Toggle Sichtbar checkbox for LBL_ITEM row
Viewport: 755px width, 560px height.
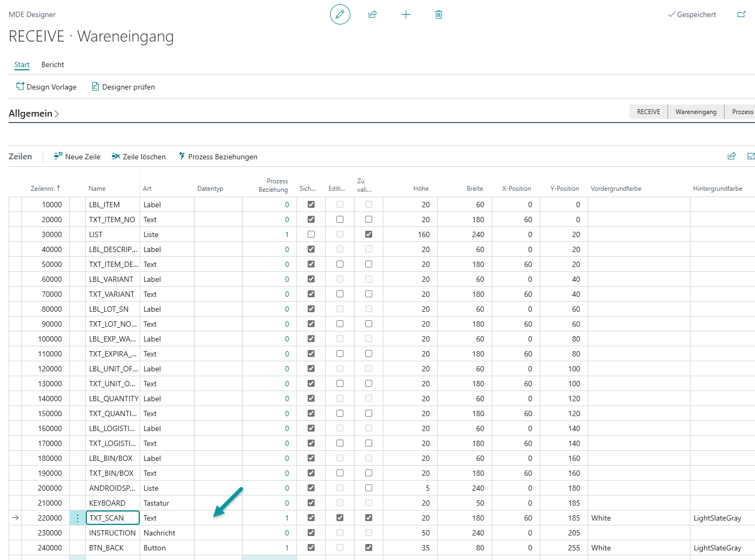pyautogui.click(x=311, y=205)
